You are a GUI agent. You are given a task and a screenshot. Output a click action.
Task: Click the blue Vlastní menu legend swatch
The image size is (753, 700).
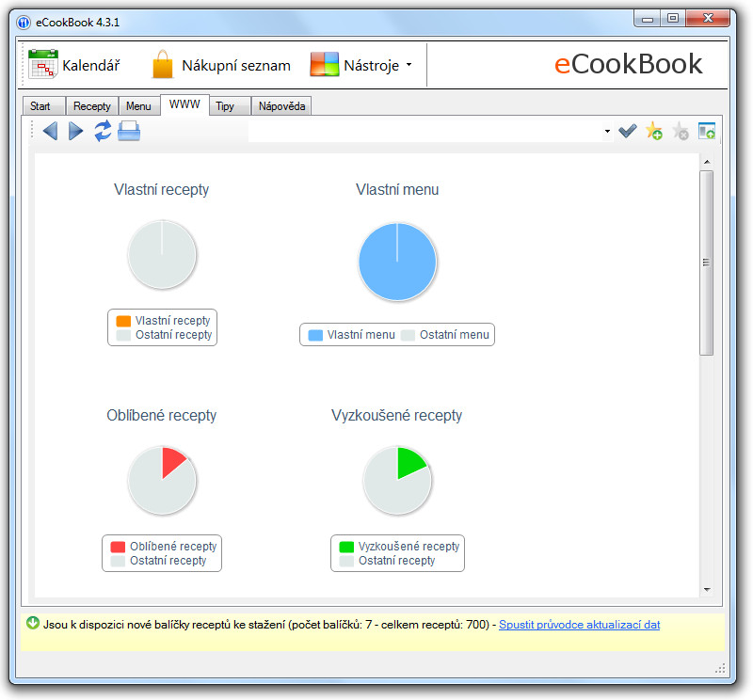click(315, 335)
